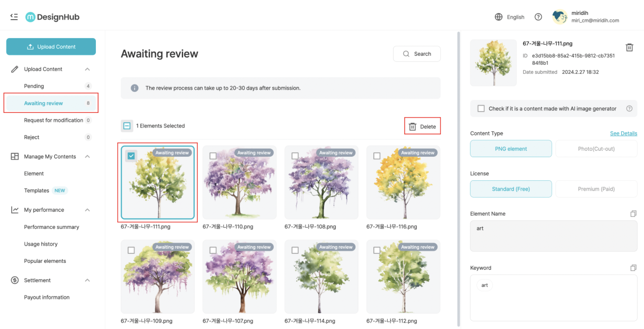This screenshot has width=644, height=329.
Task: Select the Premium (Paid) license option
Action: pyautogui.click(x=596, y=189)
